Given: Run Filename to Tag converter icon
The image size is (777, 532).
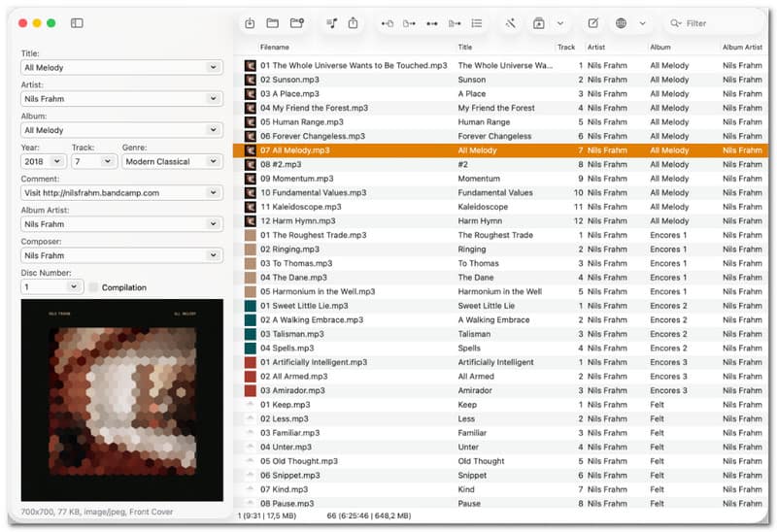Looking at the screenshot, I should point(409,23).
